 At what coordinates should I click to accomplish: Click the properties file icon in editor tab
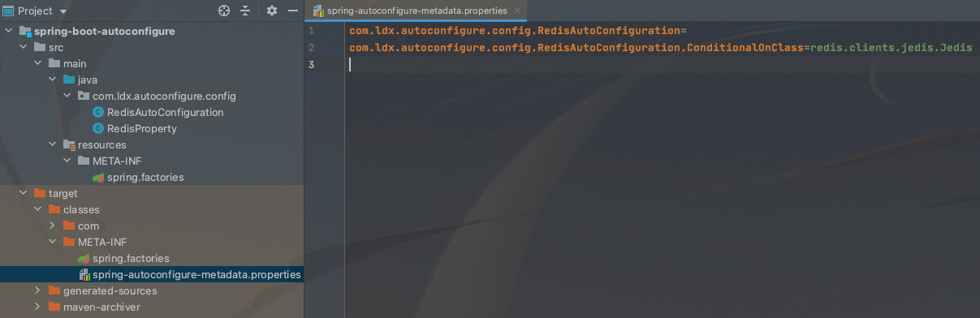click(318, 11)
